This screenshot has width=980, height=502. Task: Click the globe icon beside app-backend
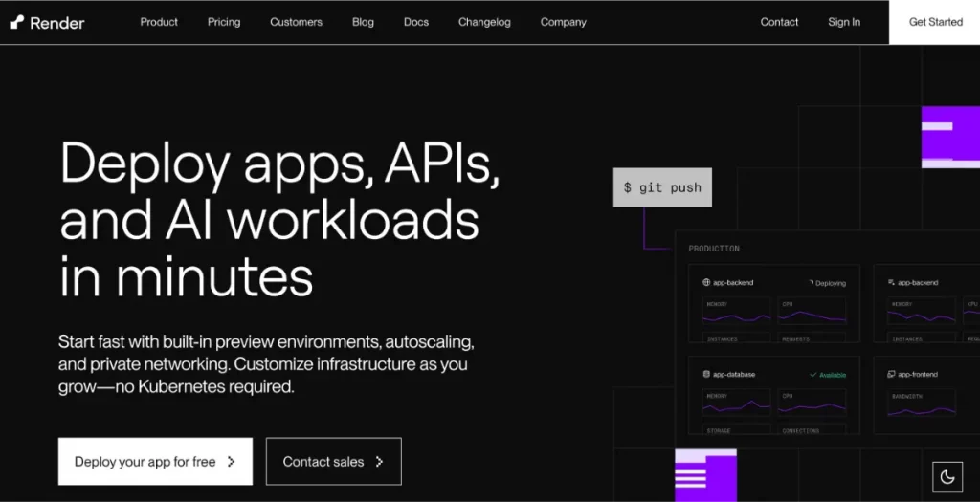(x=706, y=283)
